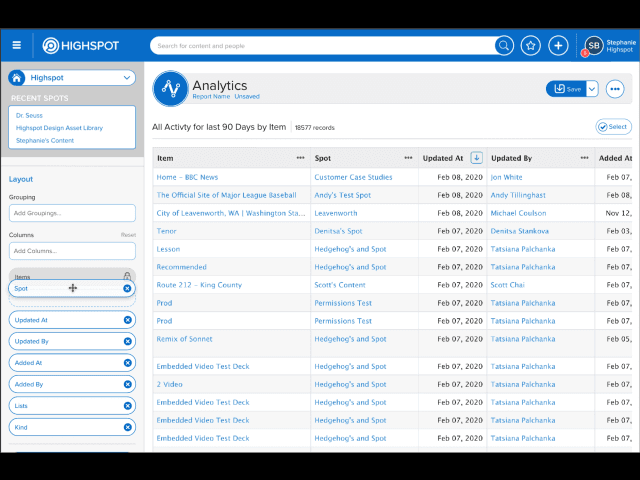Open Andy Tillinghast user link
The image size is (640, 480).
coord(518,195)
